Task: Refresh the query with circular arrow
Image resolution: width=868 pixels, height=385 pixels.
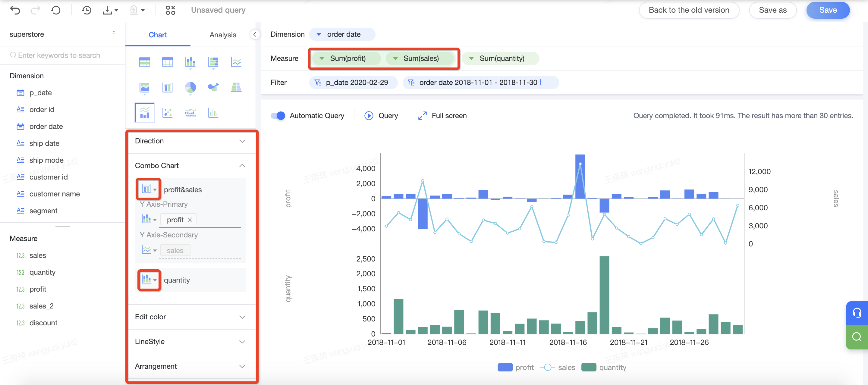Action: 56,10
